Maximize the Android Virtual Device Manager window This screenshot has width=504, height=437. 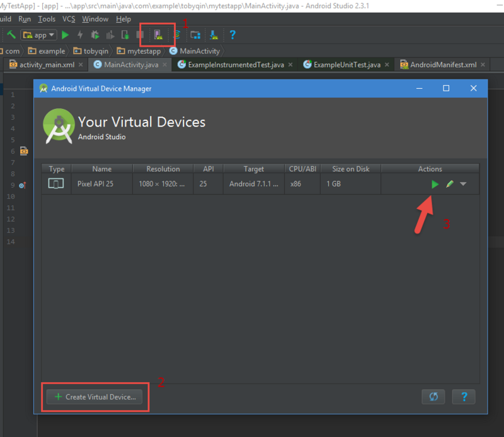coord(446,88)
